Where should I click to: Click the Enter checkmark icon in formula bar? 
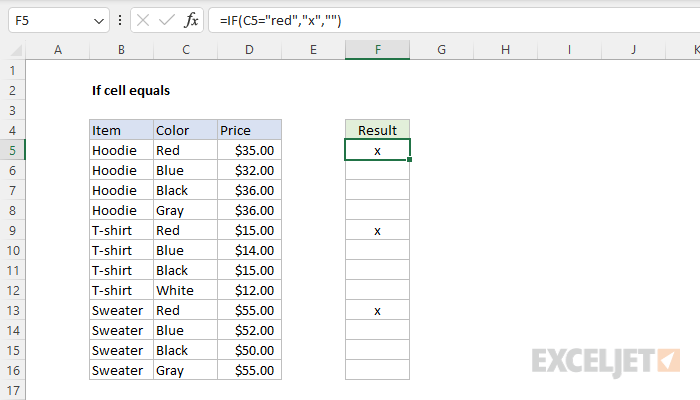click(167, 21)
